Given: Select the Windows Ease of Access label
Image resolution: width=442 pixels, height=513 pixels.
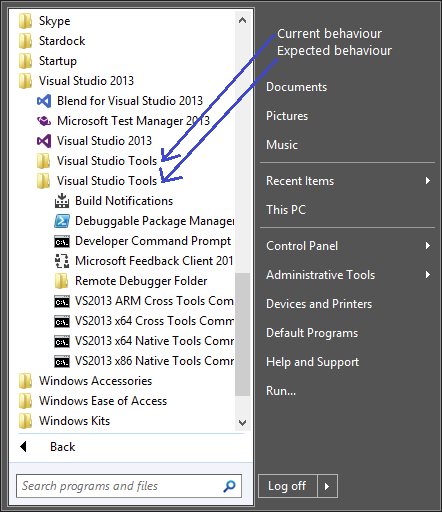Looking at the screenshot, I should pos(103,401).
